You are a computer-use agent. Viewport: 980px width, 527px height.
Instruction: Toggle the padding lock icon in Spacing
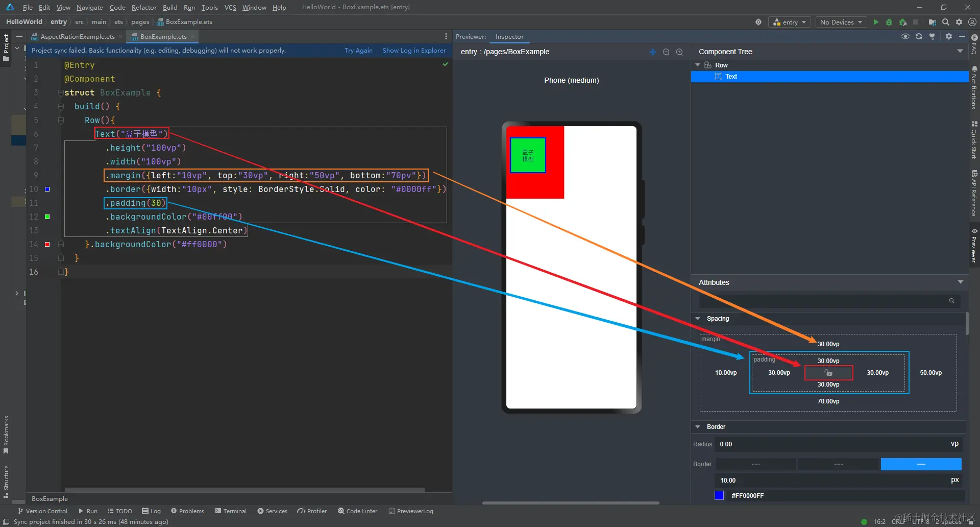828,373
